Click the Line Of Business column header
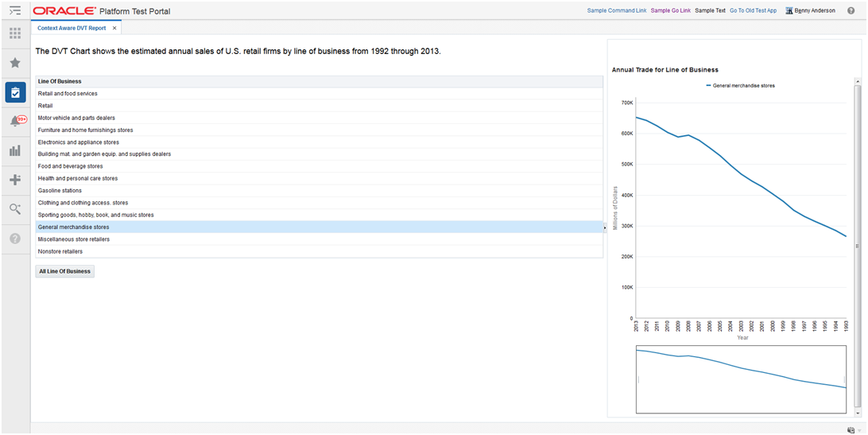Image resolution: width=868 pixels, height=435 pixels. [319, 81]
